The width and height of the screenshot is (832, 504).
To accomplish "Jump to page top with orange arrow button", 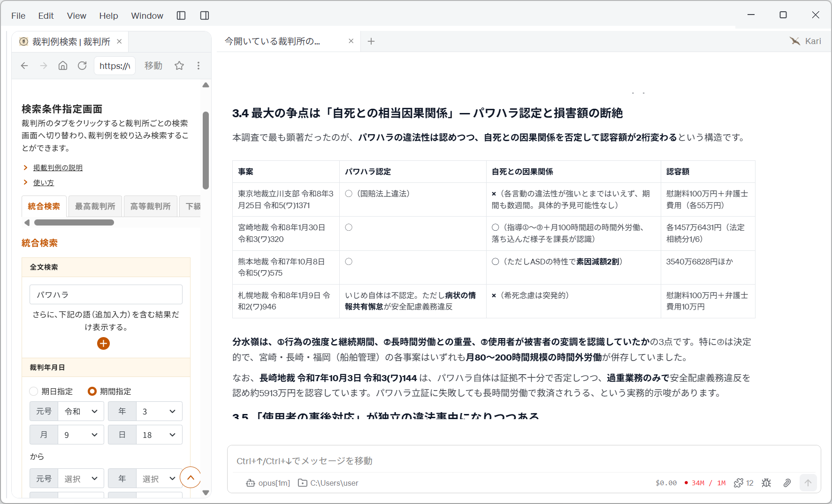I will coord(191,478).
